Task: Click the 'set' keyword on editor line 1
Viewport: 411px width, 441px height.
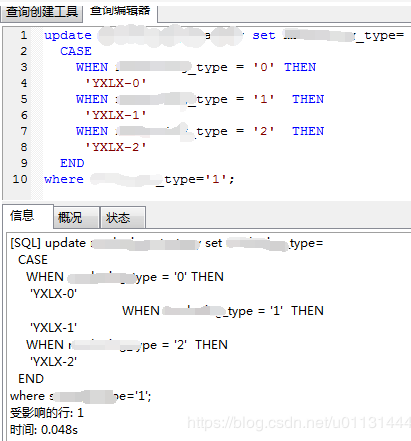Action: click(264, 35)
